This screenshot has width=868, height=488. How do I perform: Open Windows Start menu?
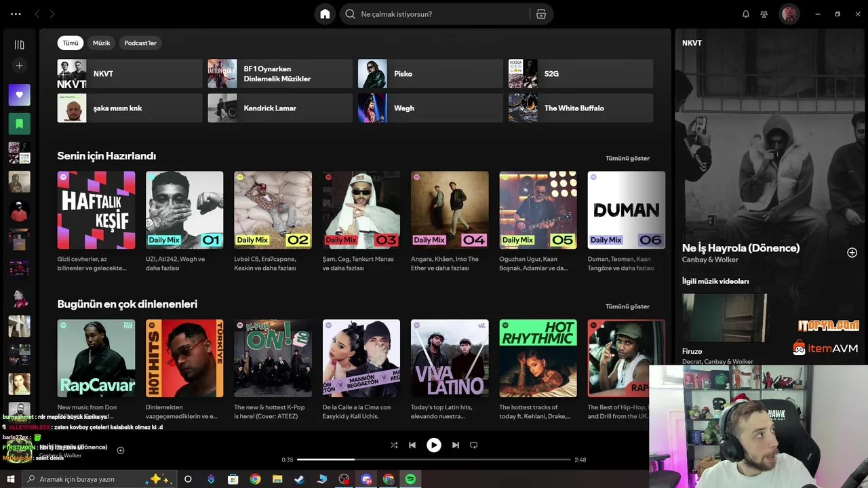tap(10, 479)
